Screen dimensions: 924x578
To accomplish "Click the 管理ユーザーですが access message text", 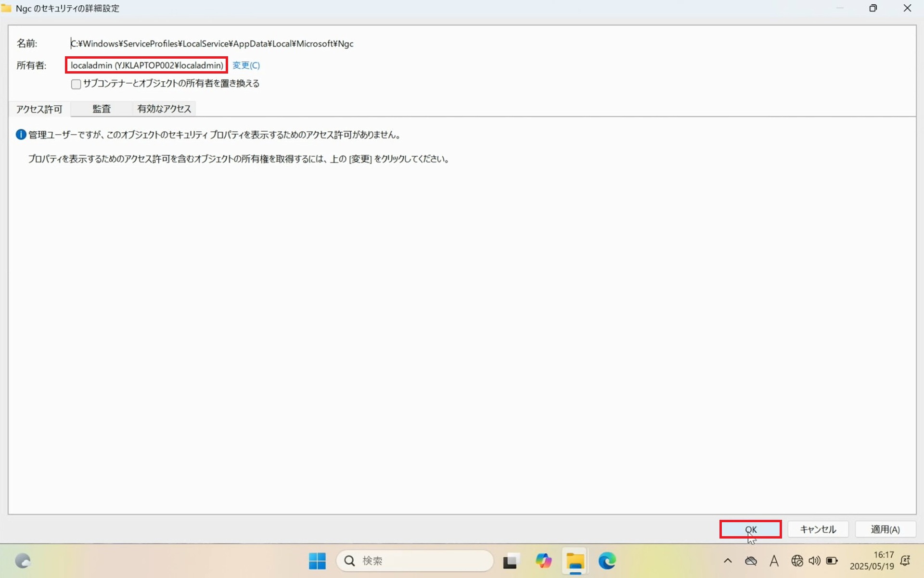I will (x=215, y=135).
